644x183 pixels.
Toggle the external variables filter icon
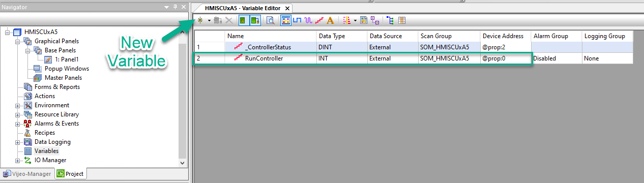255,21
